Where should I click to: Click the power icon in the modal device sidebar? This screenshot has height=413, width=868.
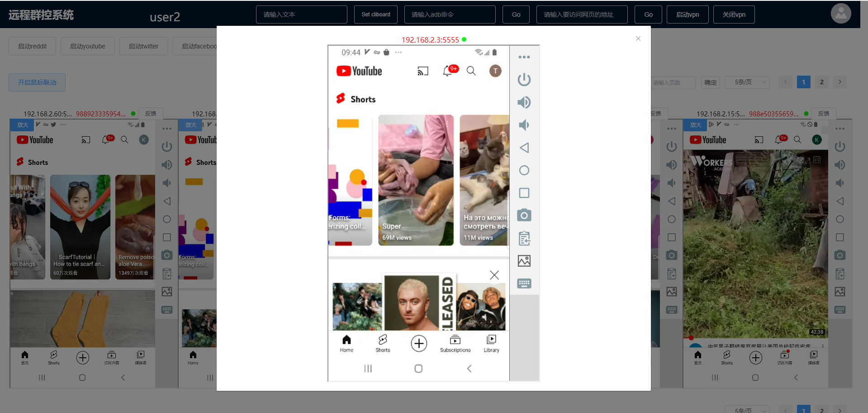pyautogui.click(x=524, y=80)
